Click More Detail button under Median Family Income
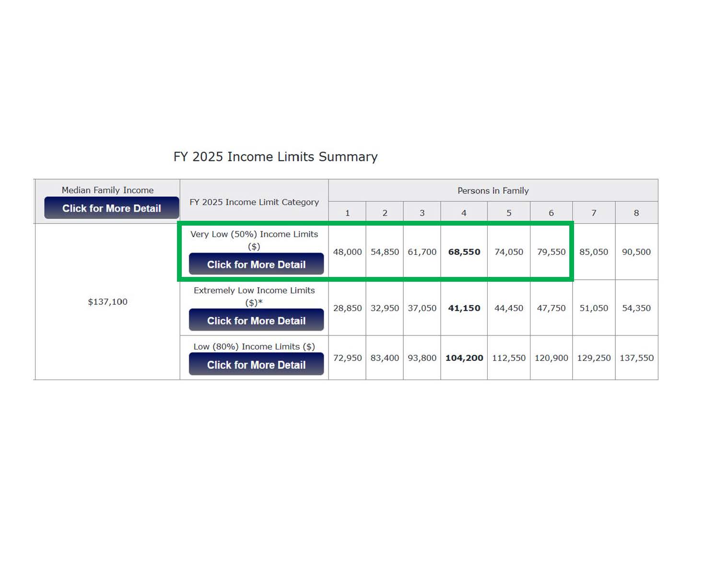The height and width of the screenshot is (563, 728). tap(111, 208)
